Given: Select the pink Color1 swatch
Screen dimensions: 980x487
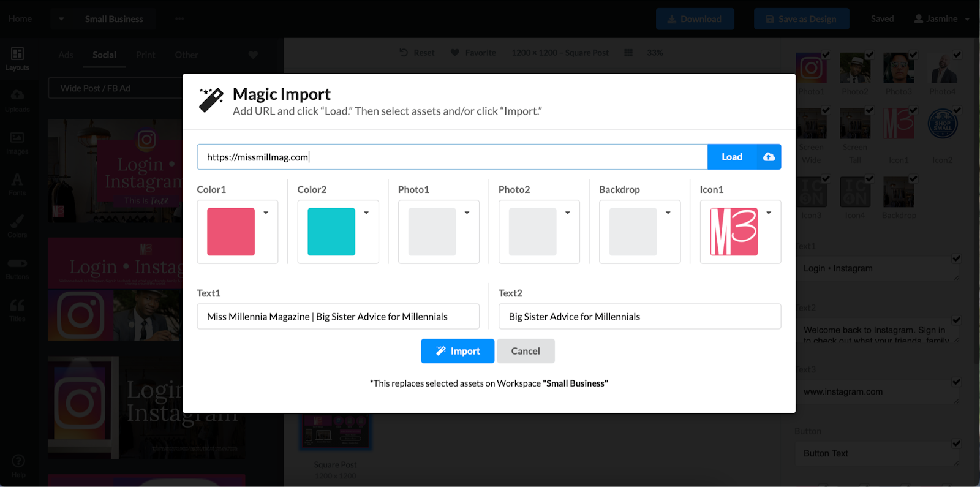Looking at the screenshot, I should tap(231, 232).
